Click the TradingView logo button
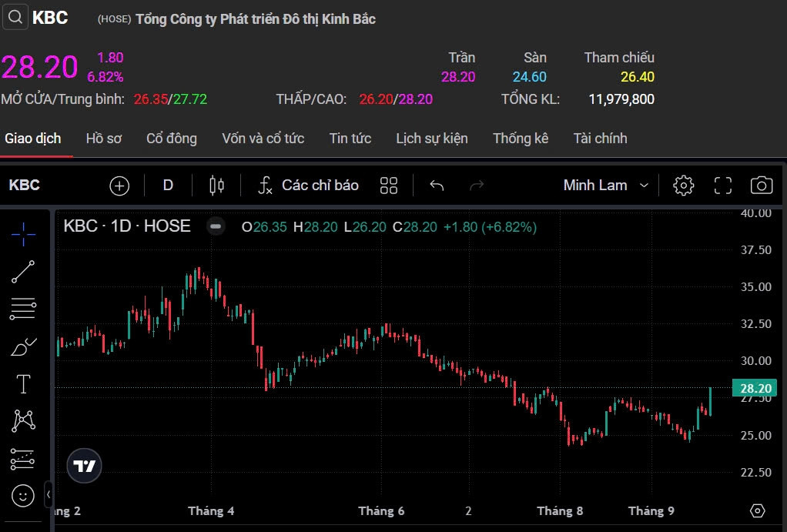Screen dimensions: 787x532 (85, 466)
